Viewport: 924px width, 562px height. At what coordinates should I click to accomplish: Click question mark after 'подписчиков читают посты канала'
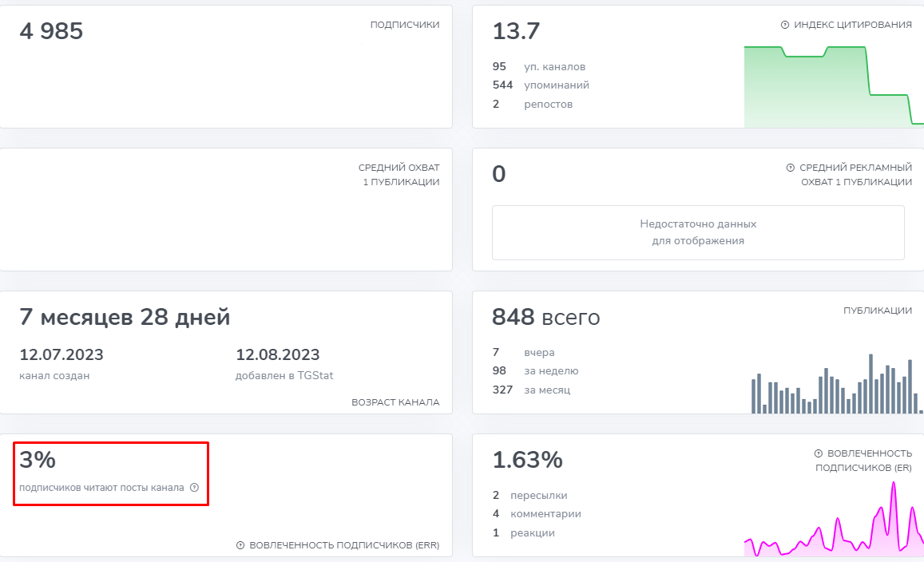(194, 487)
